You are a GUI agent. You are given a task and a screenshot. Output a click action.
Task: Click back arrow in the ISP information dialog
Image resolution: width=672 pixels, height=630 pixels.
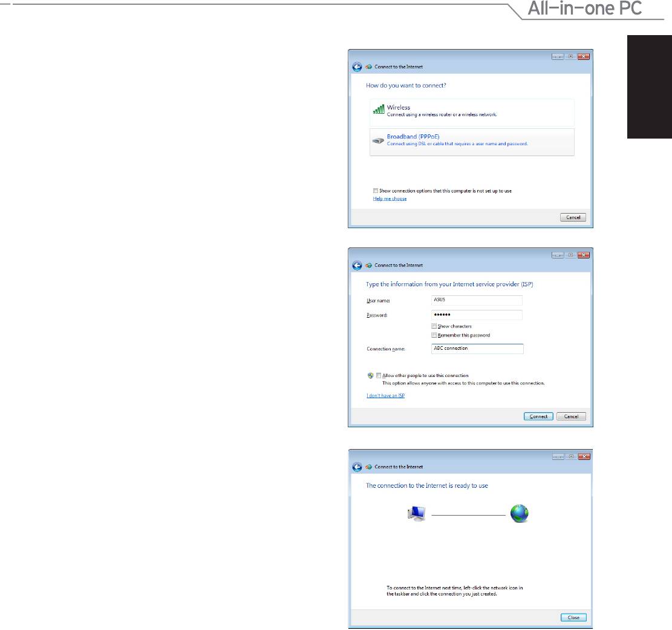pyautogui.click(x=357, y=265)
